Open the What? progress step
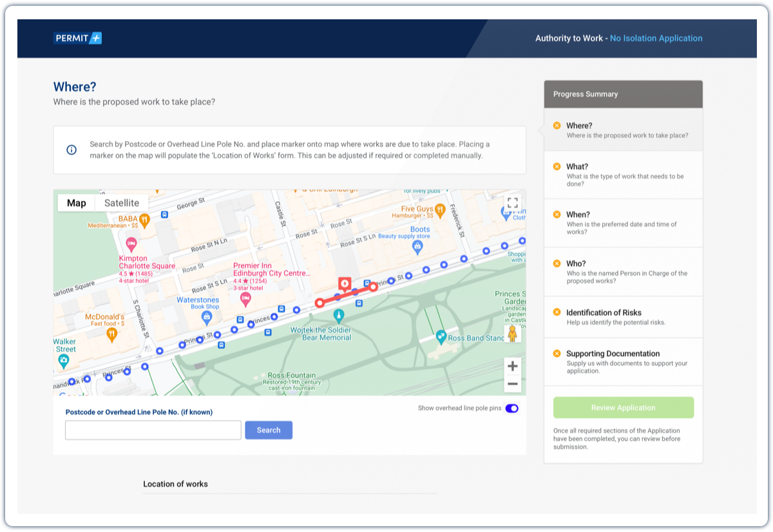773x532 pixels. (x=623, y=175)
